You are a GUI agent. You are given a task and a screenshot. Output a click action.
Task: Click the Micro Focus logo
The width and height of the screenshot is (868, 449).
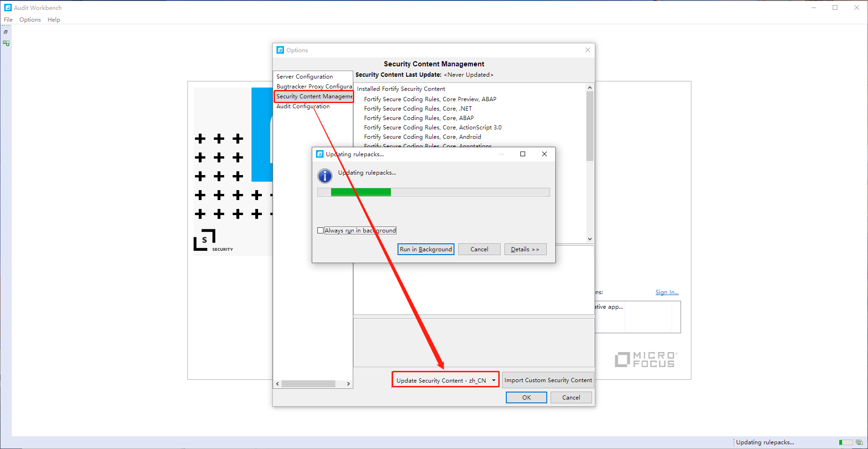[646, 360]
